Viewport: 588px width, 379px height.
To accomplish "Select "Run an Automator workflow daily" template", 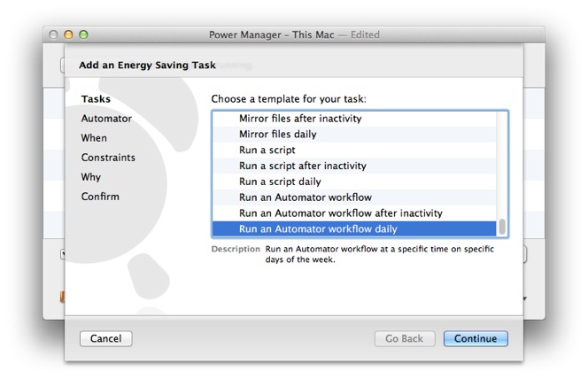I will pyautogui.click(x=318, y=229).
